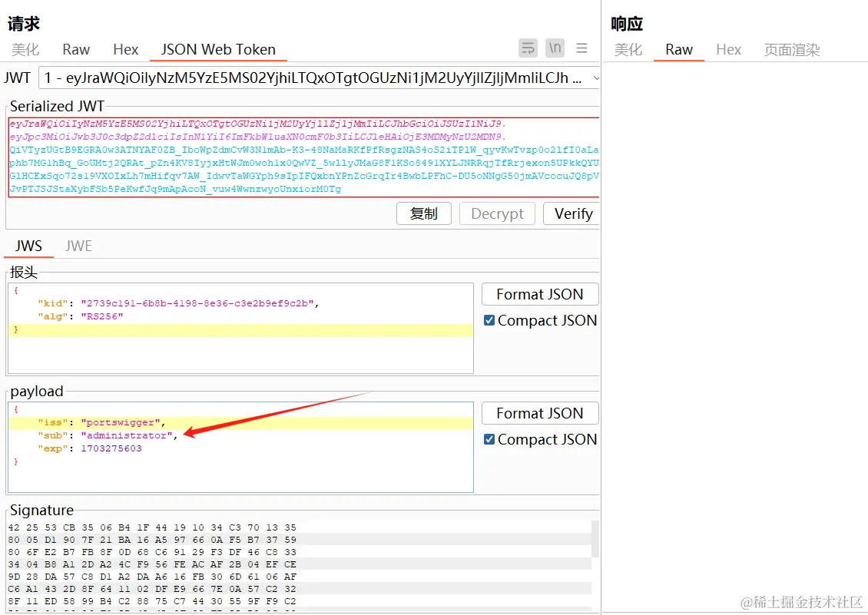This screenshot has height=615, width=868.
Task: Click the first red line of the serialized JWT
Action: point(257,124)
